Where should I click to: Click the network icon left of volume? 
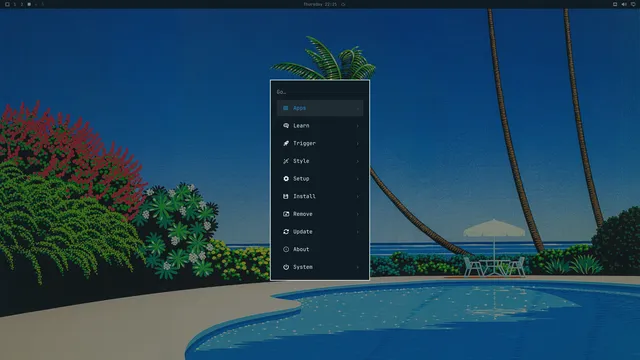tap(615, 4)
